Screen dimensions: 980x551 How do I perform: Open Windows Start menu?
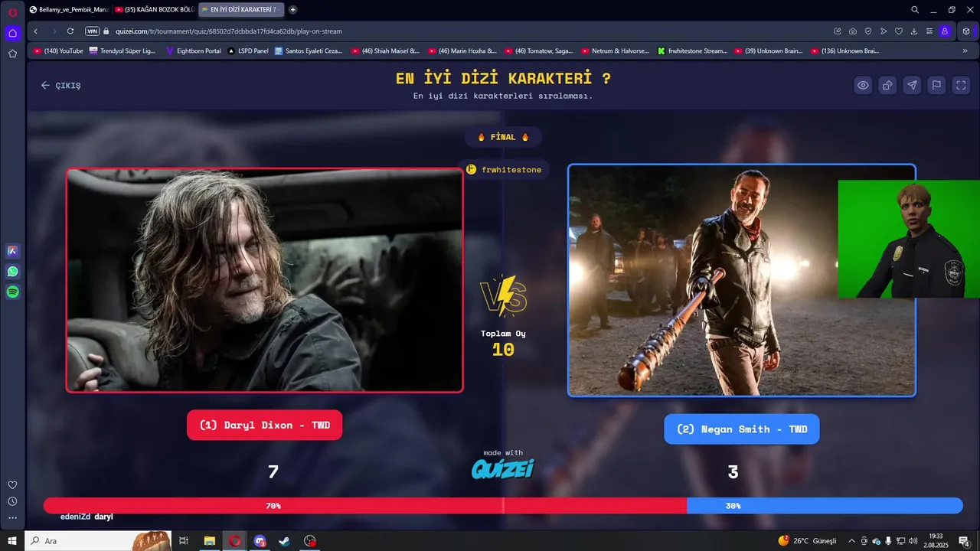click(x=12, y=540)
